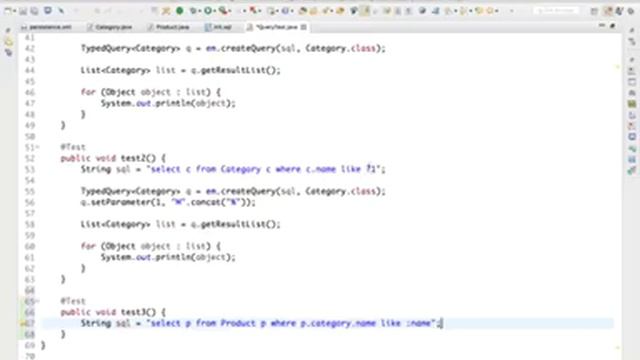Viewport: 640px width, 360px height.
Task: Click the Save All toolbar icon
Action: tap(34, 11)
